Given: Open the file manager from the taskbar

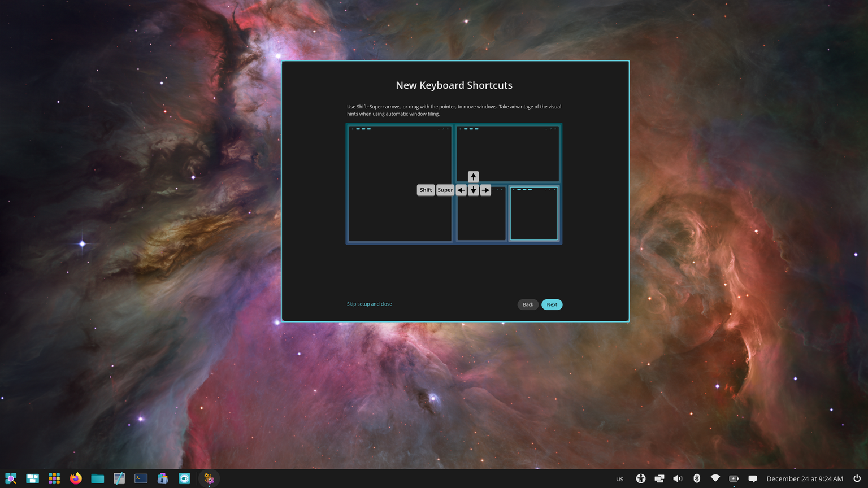Looking at the screenshot, I should click(x=97, y=478).
